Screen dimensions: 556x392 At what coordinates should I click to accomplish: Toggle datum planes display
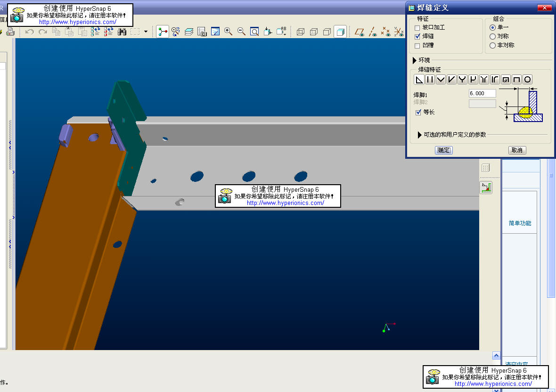coord(360,32)
